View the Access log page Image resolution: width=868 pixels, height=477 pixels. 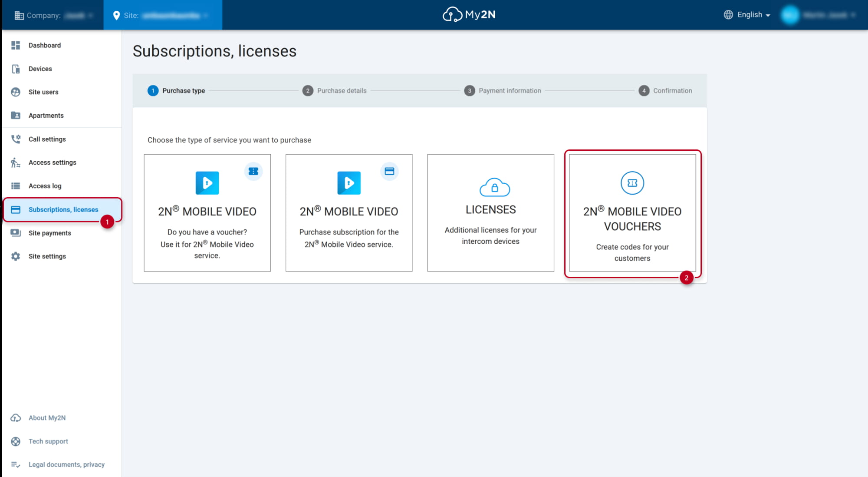point(62,186)
